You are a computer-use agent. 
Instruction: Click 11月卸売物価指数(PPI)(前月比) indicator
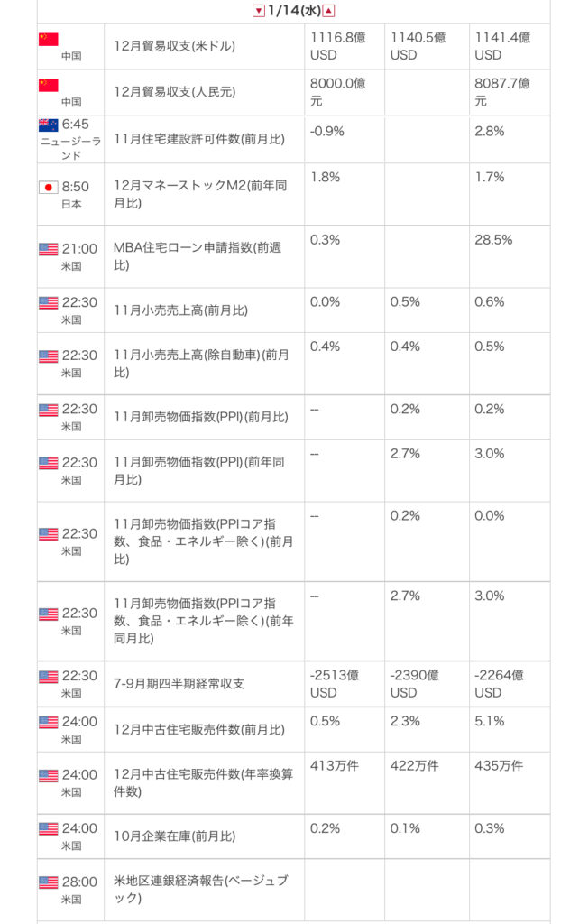click(x=201, y=417)
